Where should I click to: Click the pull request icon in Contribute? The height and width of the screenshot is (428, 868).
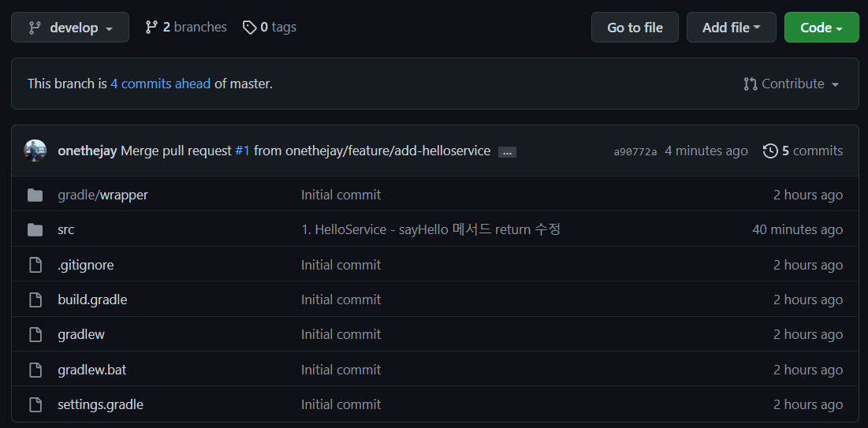click(x=750, y=84)
